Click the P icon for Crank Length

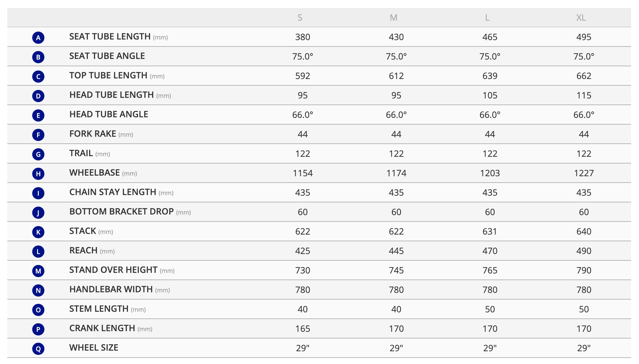click(38, 329)
